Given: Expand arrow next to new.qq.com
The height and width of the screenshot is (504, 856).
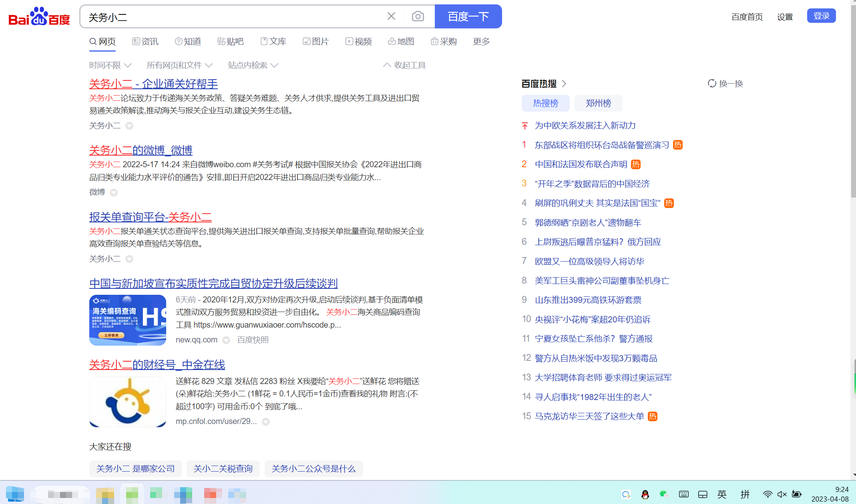Looking at the screenshot, I should (x=226, y=340).
